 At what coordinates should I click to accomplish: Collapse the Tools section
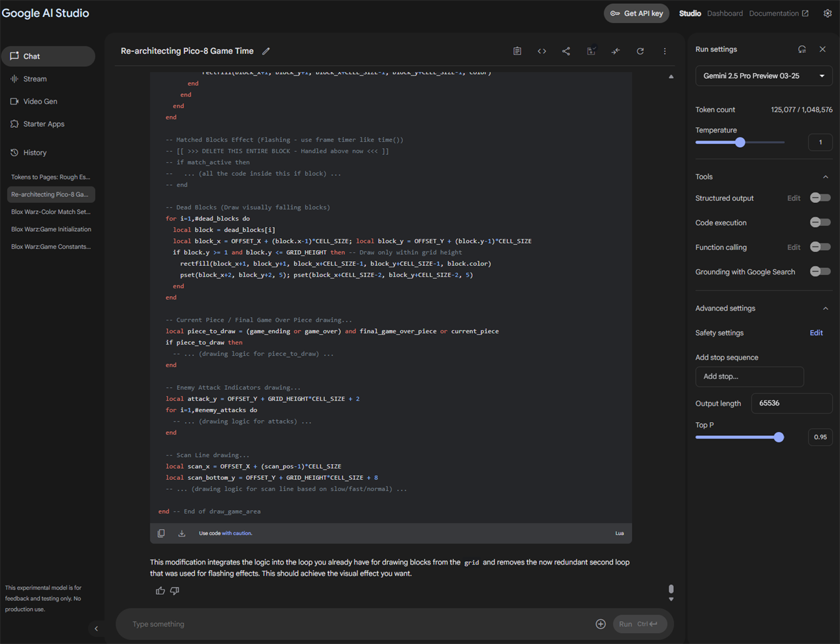pyautogui.click(x=826, y=177)
